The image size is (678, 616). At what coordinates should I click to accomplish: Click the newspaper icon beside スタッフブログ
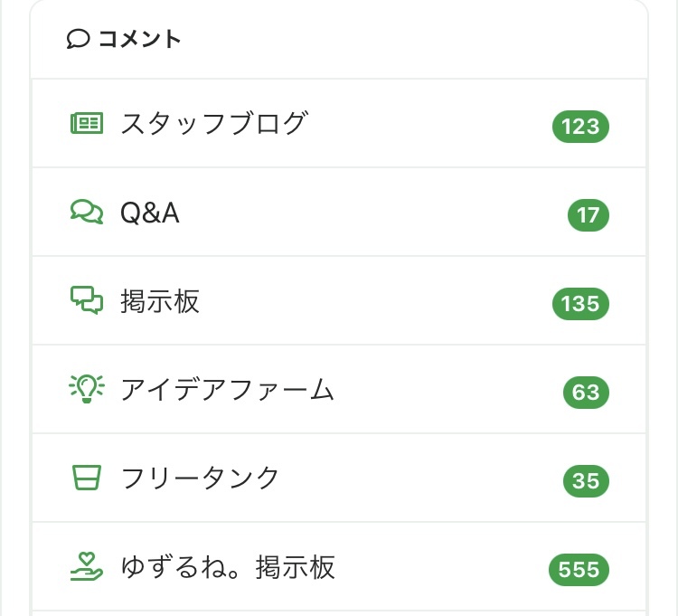[87, 123]
